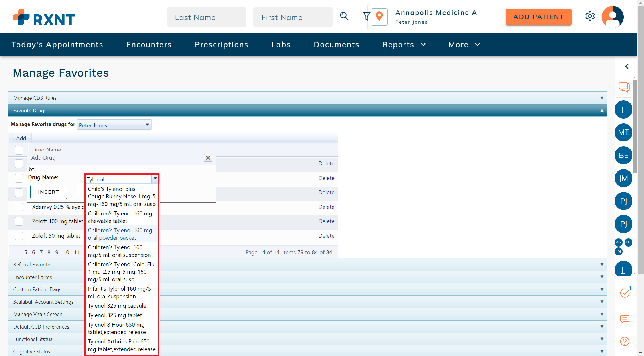Click the RXNT logo
Viewport: 644px width, 356px height.
(44, 17)
